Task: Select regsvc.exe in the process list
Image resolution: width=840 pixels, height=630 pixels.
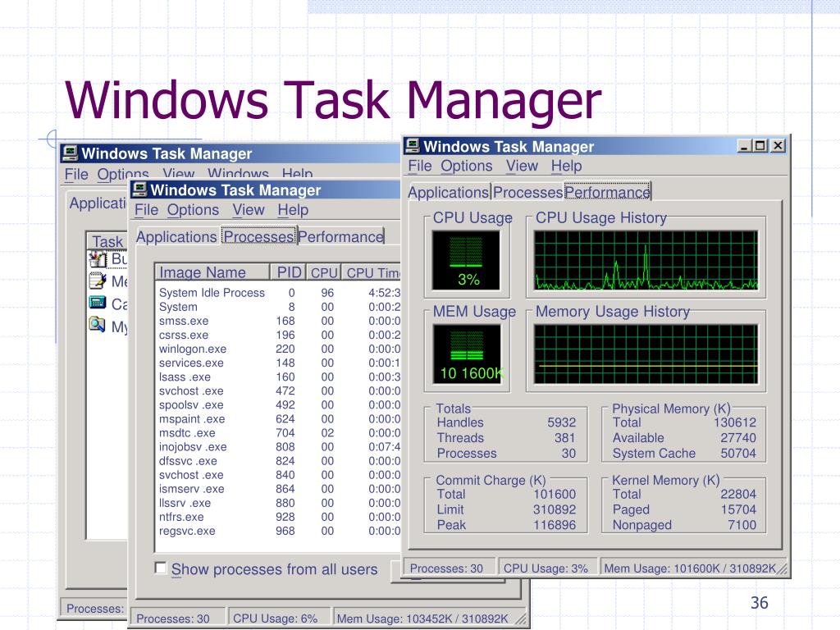Action: point(279,531)
